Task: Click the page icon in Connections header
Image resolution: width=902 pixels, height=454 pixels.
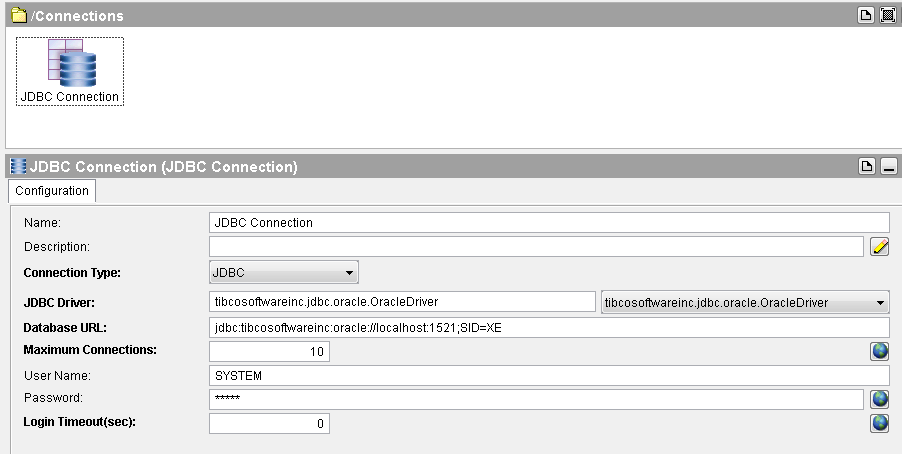Action: tap(866, 15)
